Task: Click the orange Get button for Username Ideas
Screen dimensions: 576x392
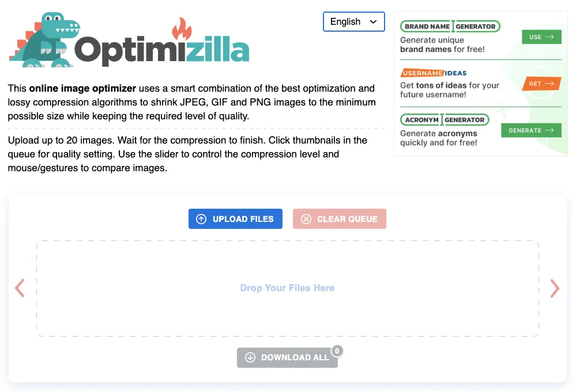Action: [541, 84]
